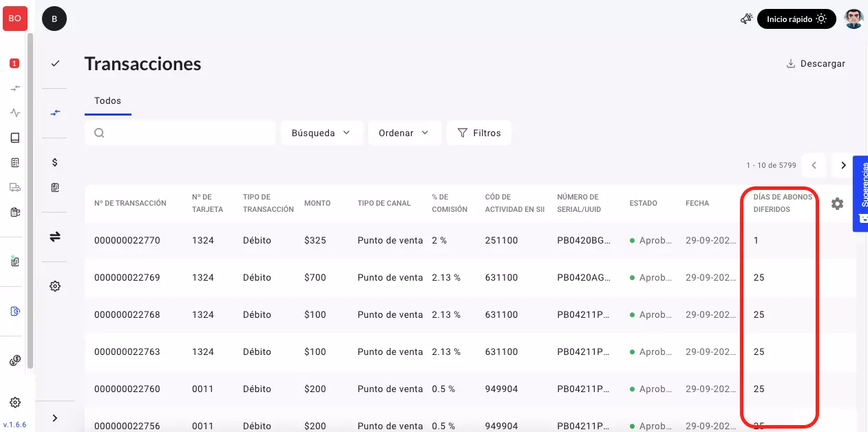
Task: Click the bold swap arrows icon
Action: tap(55, 237)
